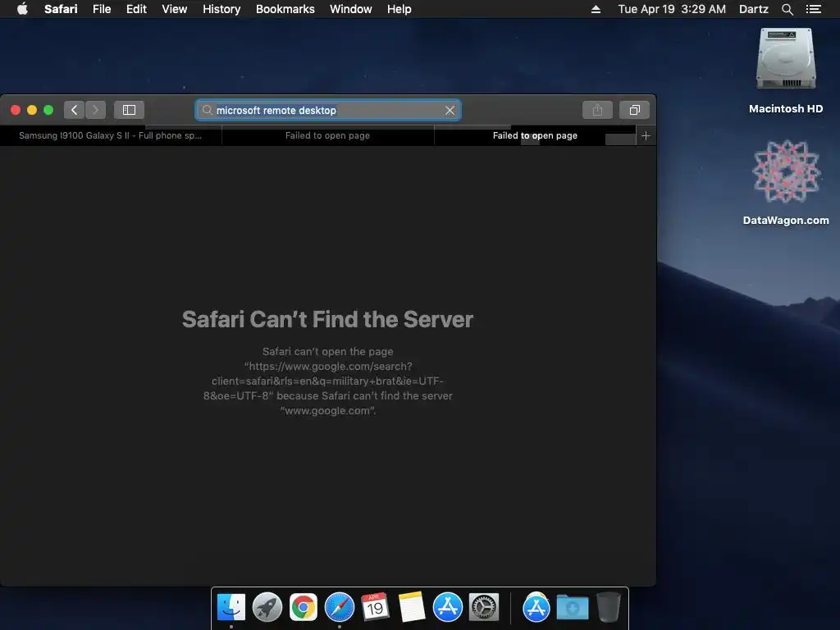The height and width of the screenshot is (630, 840).
Task: Open the Window menu
Action: tap(351, 9)
